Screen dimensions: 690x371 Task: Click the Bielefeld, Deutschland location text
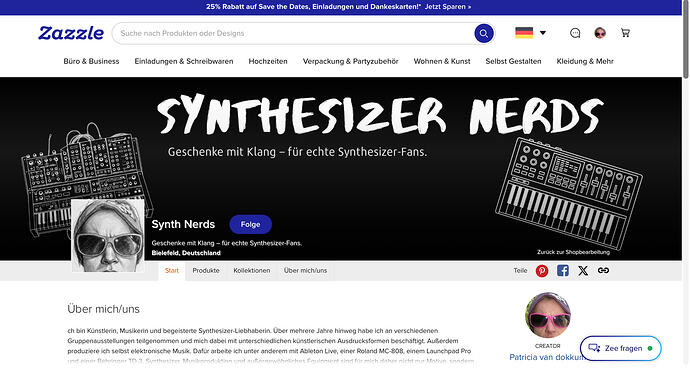click(186, 253)
